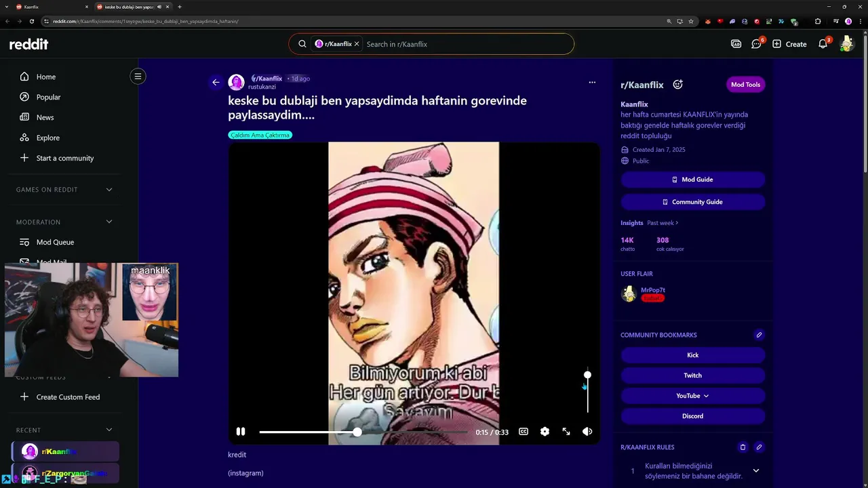This screenshot has width=868, height=488.
Task: Open r/Kaanflix in recent list
Action: pyautogui.click(x=66, y=451)
